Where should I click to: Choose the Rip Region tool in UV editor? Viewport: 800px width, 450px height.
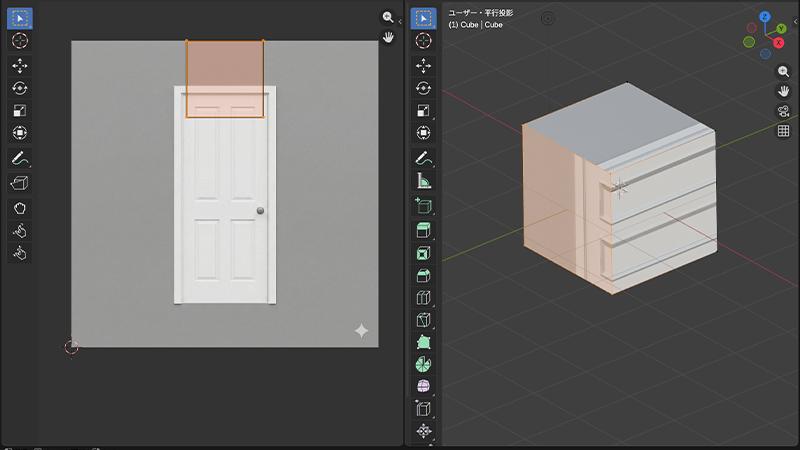point(20,183)
